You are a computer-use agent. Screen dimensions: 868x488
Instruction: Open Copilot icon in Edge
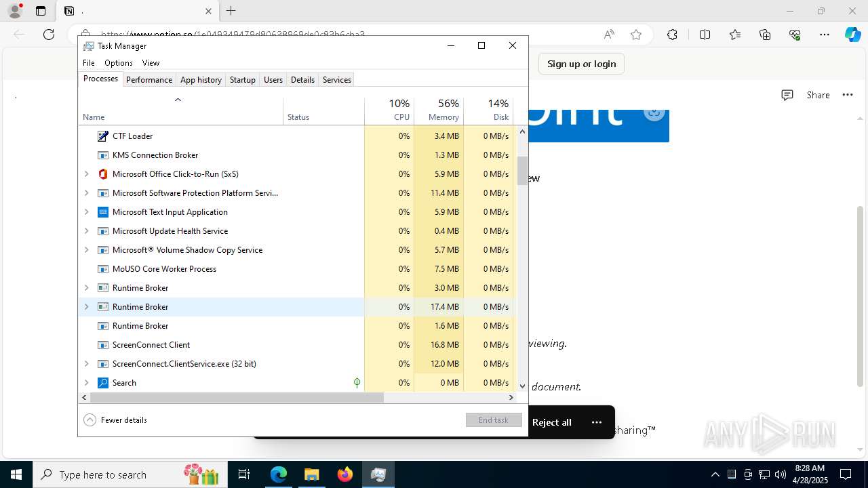[852, 35]
